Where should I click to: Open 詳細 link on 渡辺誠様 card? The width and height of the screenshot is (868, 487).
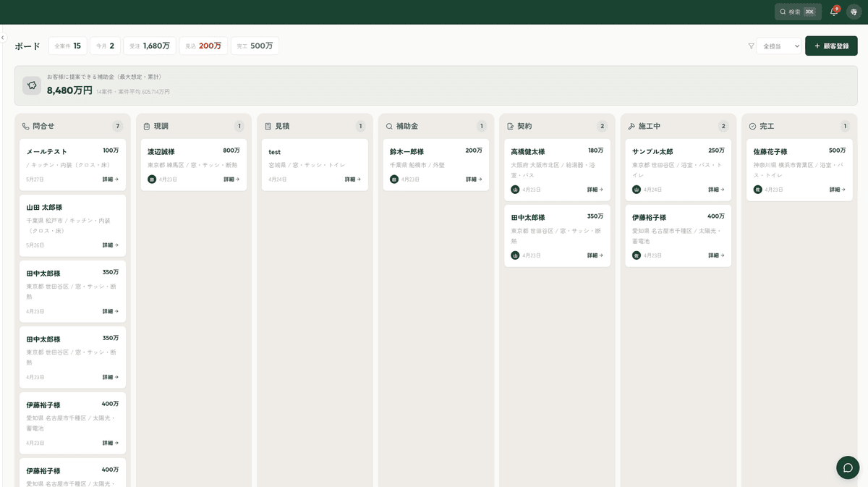click(x=231, y=179)
